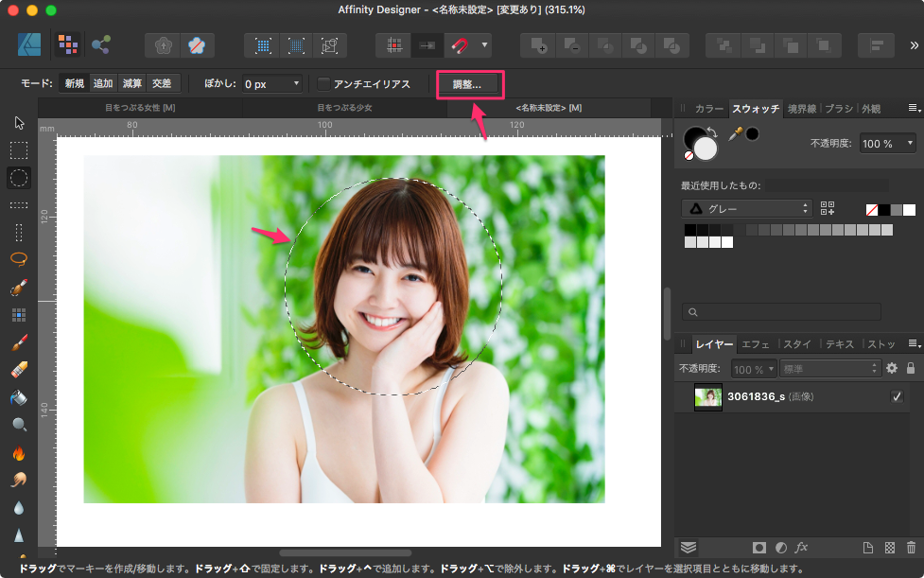Select the Rectangular Marquee tool
Viewport: 924px width, 578px height.
click(18, 149)
